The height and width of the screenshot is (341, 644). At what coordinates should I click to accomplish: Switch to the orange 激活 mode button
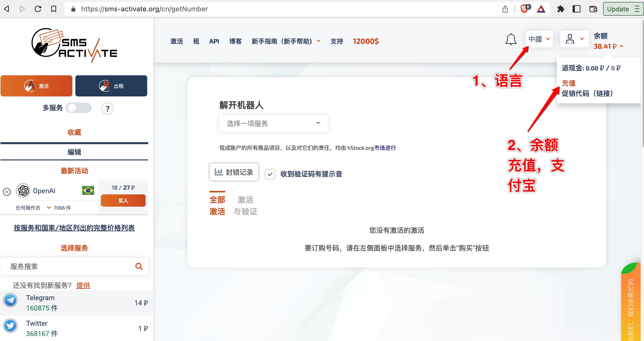(x=36, y=86)
